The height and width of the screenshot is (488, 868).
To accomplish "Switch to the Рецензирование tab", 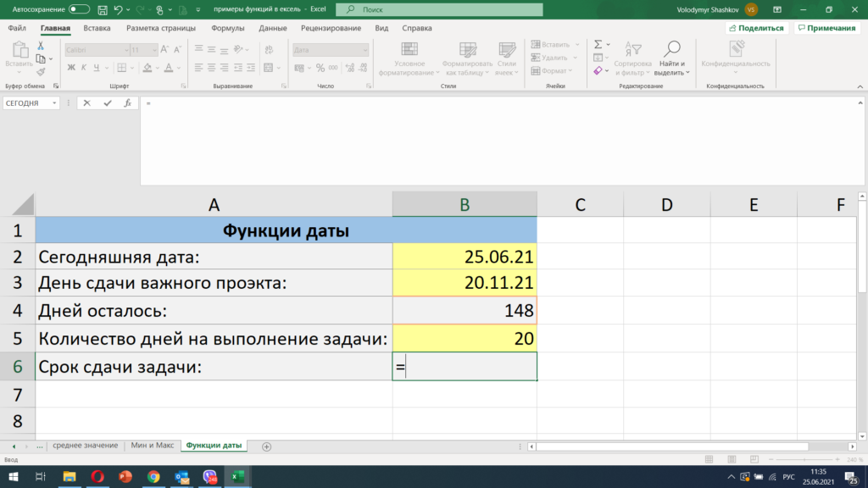I will pos(331,28).
